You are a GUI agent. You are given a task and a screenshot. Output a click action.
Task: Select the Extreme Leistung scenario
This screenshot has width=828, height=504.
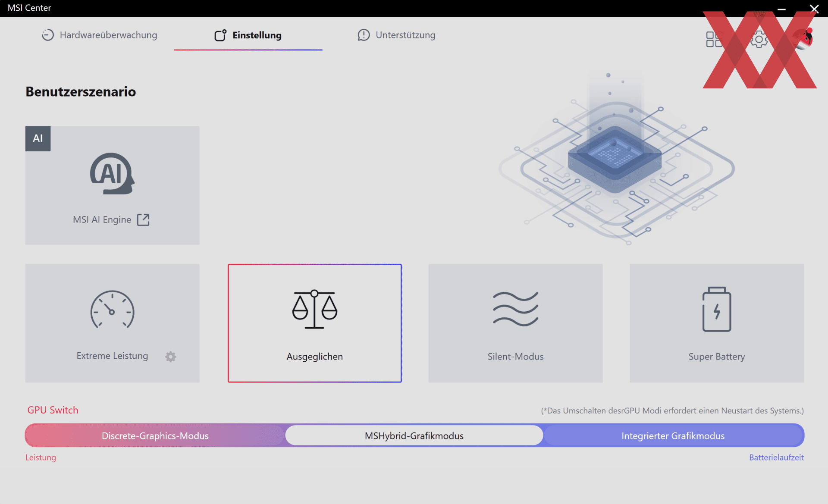click(x=112, y=323)
